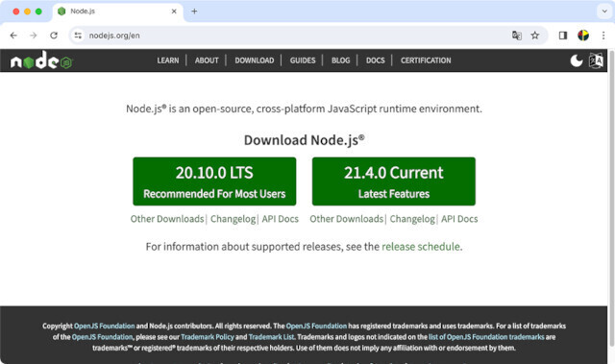This screenshot has height=364, width=615.
Task: Open Other Downloads for Current release
Action: pyautogui.click(x=346, y=219)
